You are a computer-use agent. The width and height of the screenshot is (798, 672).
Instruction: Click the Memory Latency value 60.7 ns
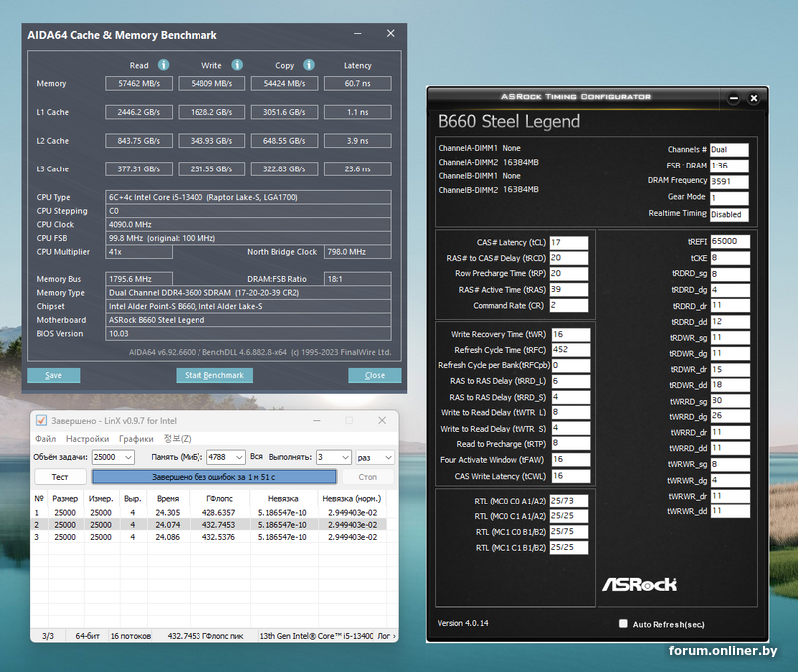pyautogui.click(x=358, y=83)
